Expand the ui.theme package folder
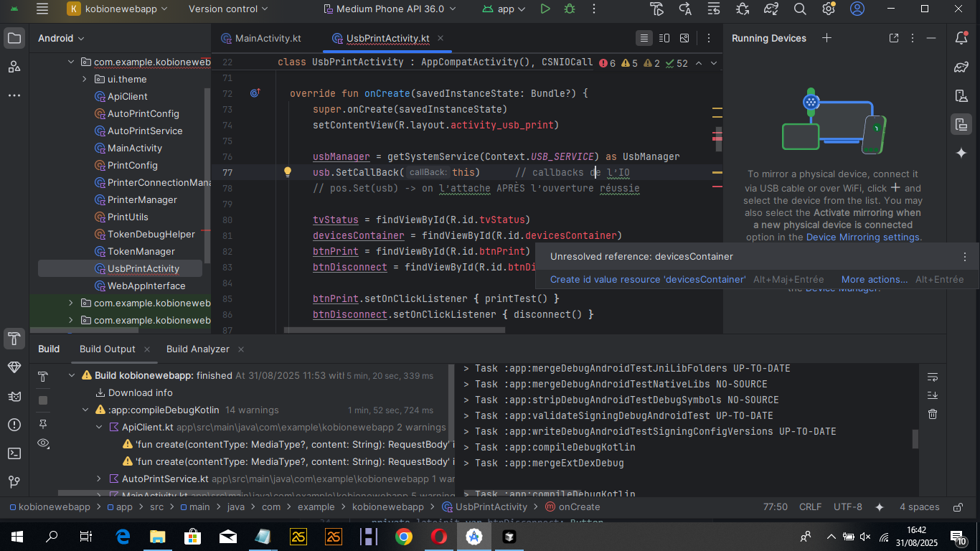The image size is (980, 551). (85, 80)
